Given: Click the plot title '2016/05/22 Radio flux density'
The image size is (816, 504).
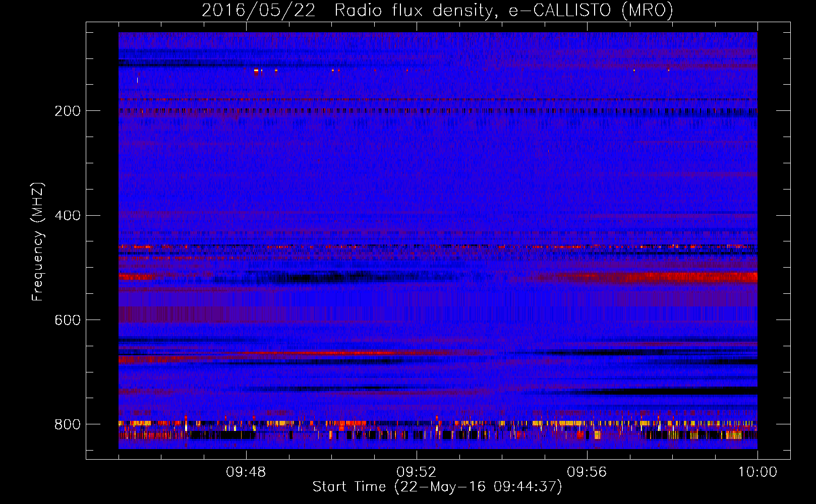Looking at the screenshot, I should 437,11.
